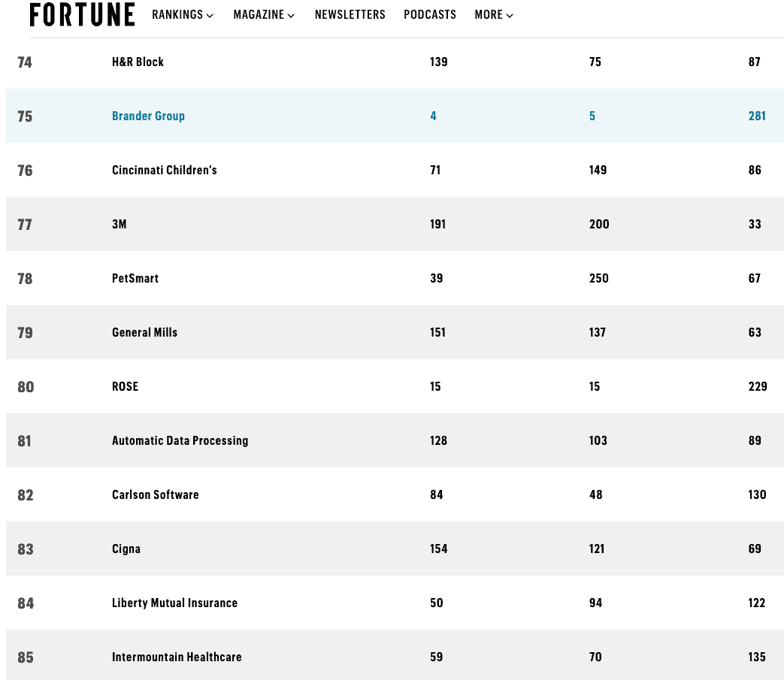This screenshot has height=680, width=784.
Task: Expand the More menu chevron
Action: coord(510,16)
